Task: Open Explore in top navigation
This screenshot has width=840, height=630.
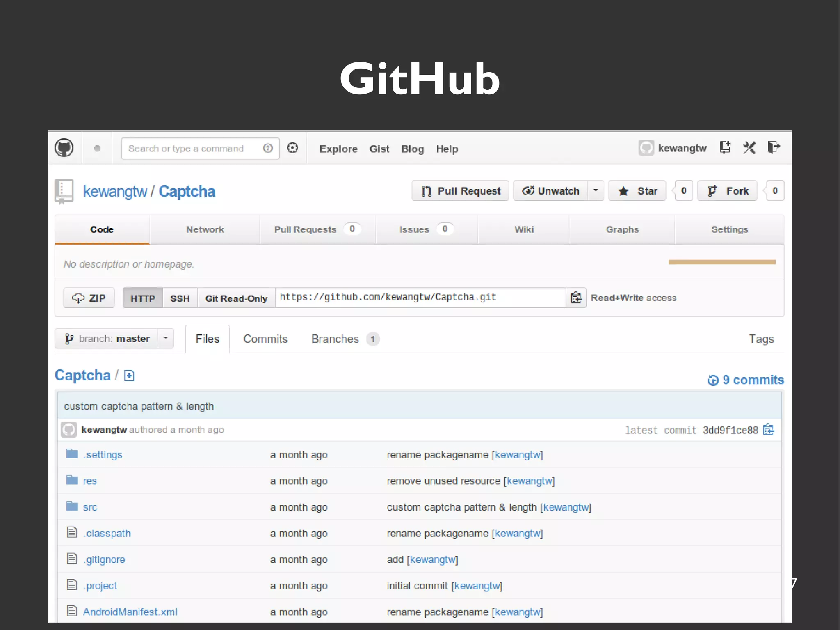Action: coord(338,149)
